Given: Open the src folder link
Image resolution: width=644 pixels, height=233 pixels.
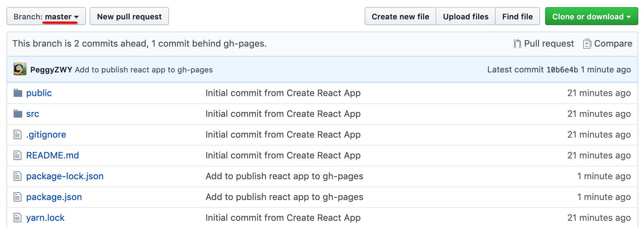Looking at the screenshot, I should [x=33, y=114].
